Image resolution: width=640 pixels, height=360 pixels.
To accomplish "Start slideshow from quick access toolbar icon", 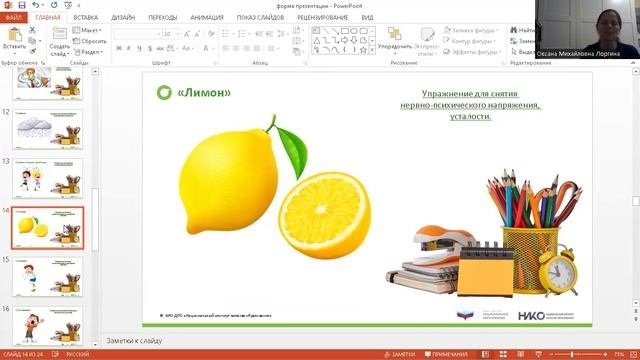I will [x=68, y=5].
